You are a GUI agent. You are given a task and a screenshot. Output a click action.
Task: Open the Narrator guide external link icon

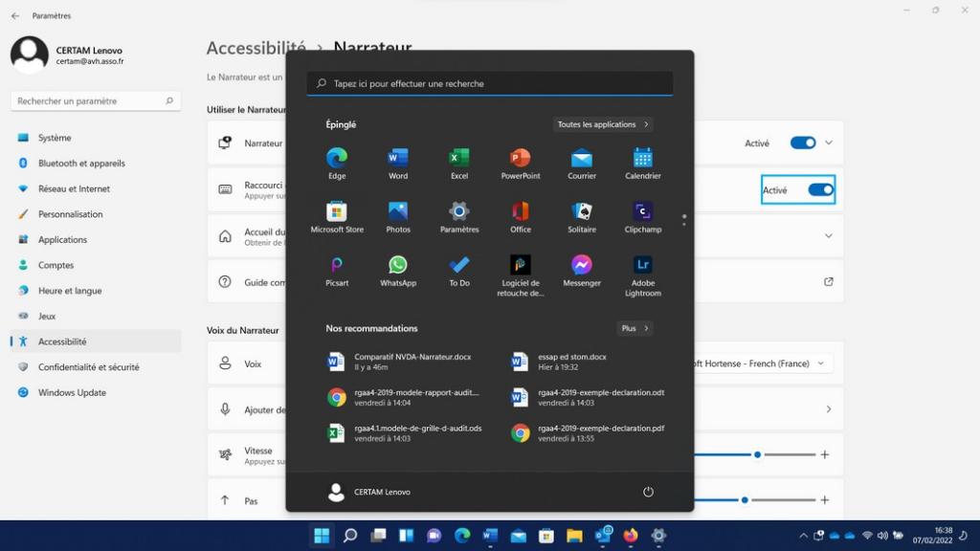(x=829, y=282)
